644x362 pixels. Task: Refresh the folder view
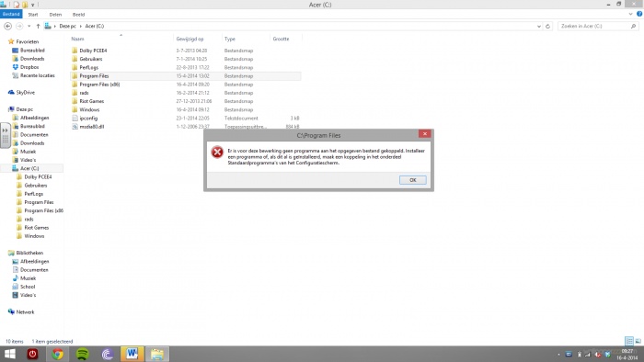click(x=547, y=26)
